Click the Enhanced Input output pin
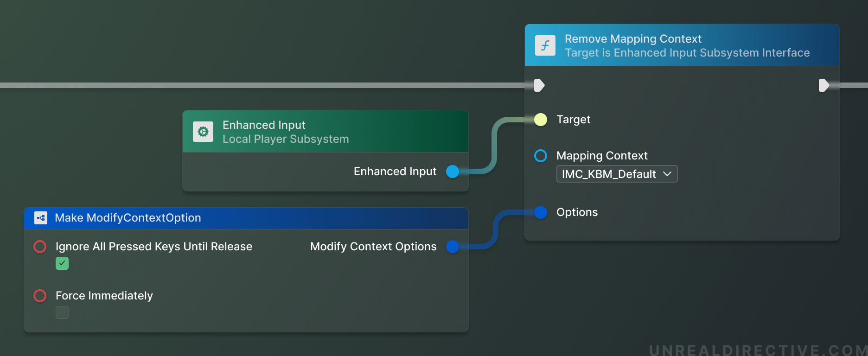The height and width of the screenshot is (356, 868). pyautogui.click(x=453, y=172)
